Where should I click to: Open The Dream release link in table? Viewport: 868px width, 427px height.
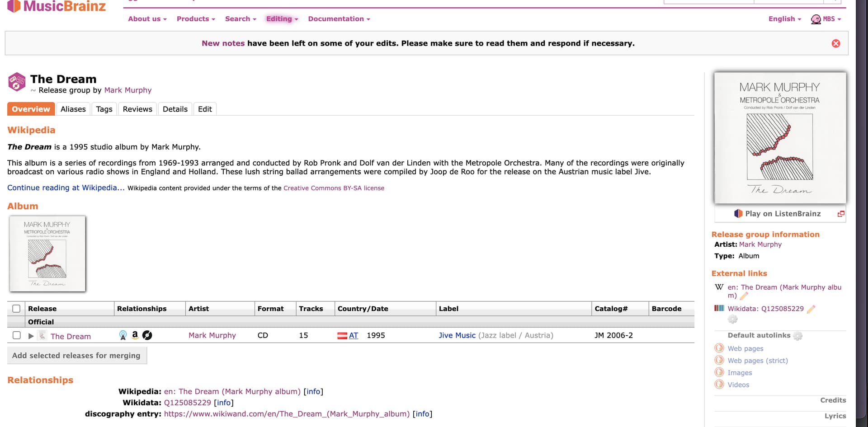pos(71,336)
